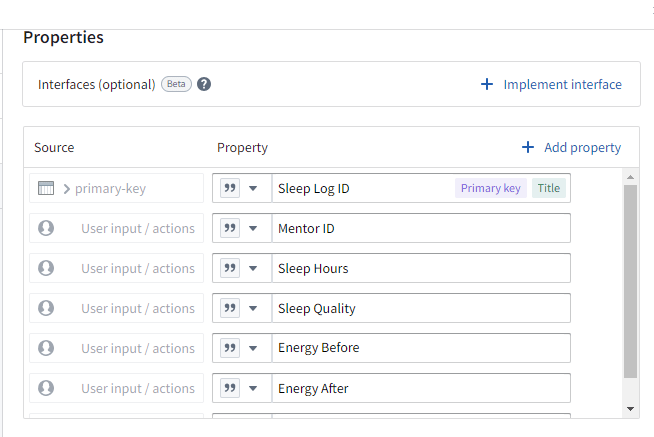Viewport: 654px width, 437px height.
Task: Click the Primary key tag on Sleep Log ID
Action: pyautogui.click(x=490, y=188)
